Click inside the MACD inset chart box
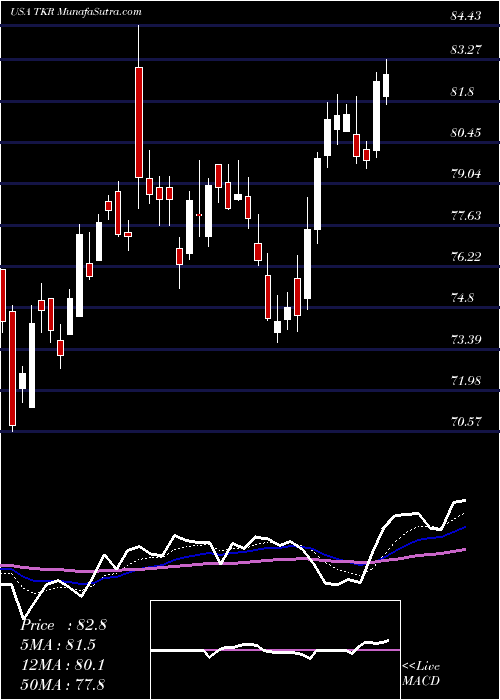Screen dimensions: 500x700 (275, 650)
